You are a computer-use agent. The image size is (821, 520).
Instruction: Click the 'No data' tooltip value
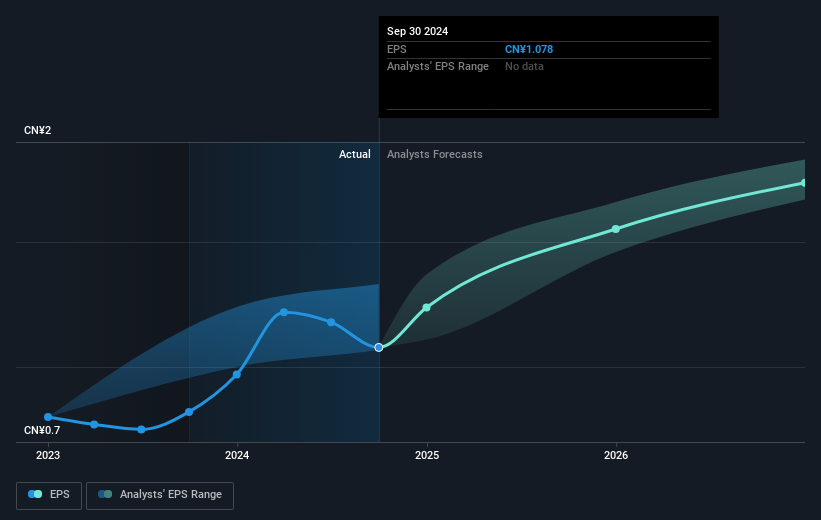click(x=524, y=67)
